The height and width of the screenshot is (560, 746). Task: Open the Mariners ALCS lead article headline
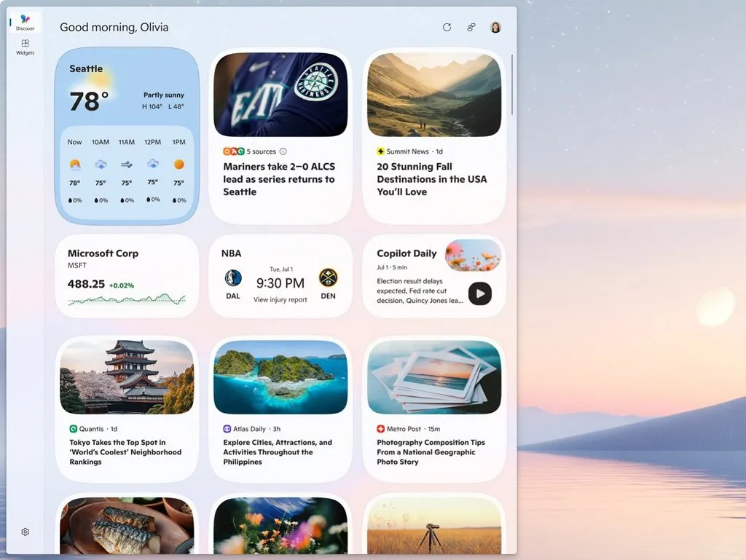(279, 179)
